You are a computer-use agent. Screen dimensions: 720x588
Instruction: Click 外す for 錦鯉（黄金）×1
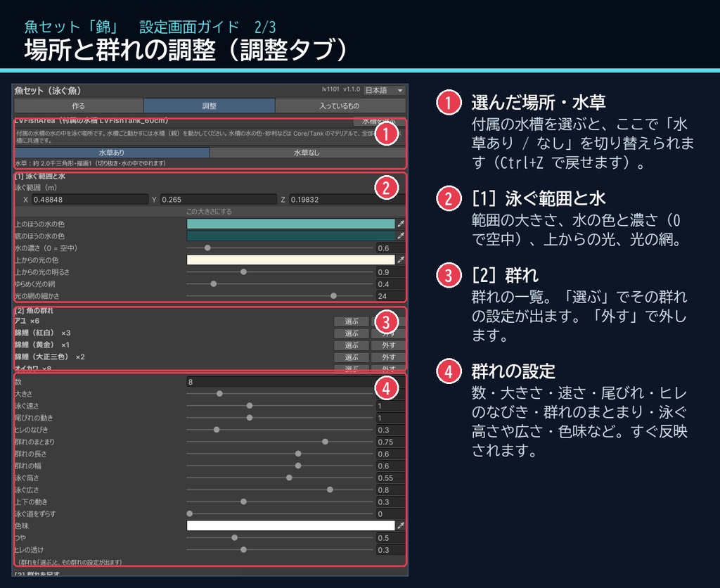click(388, 345)
